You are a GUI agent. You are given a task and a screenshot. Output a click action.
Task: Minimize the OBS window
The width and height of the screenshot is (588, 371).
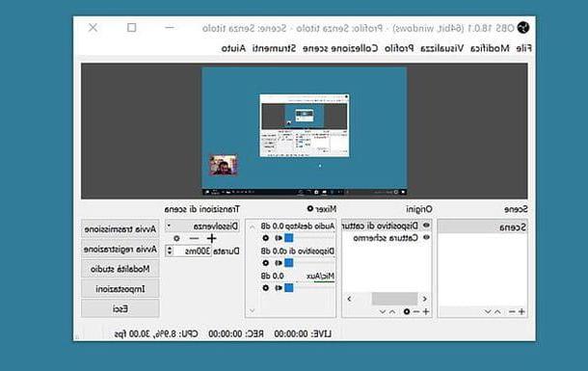pos(170,27)
